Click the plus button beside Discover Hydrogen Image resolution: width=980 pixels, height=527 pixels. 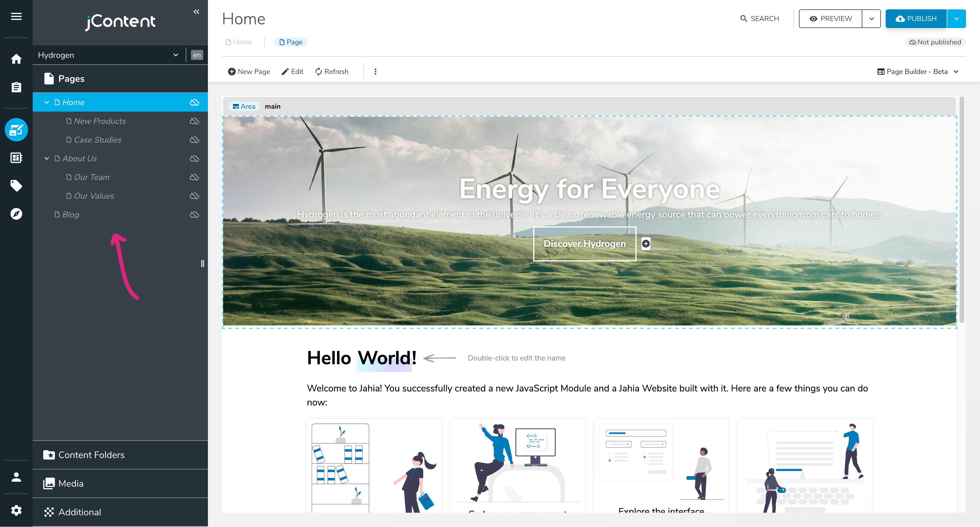point(646,244)
